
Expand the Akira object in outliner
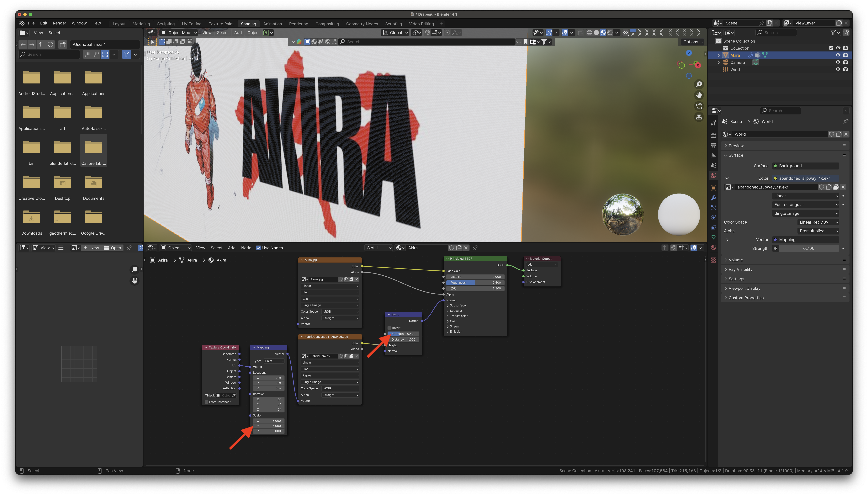pos(718,55)
